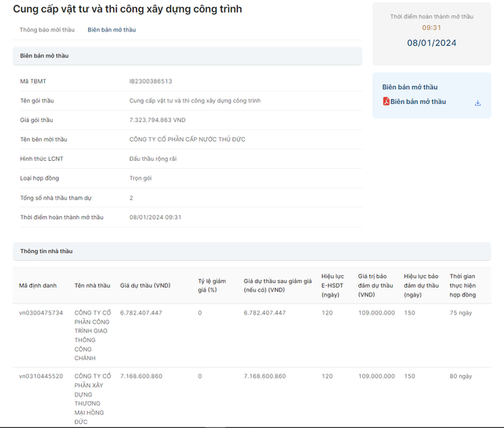
Task: Select the Biên bản mở thầu tab
Action: 111,30
